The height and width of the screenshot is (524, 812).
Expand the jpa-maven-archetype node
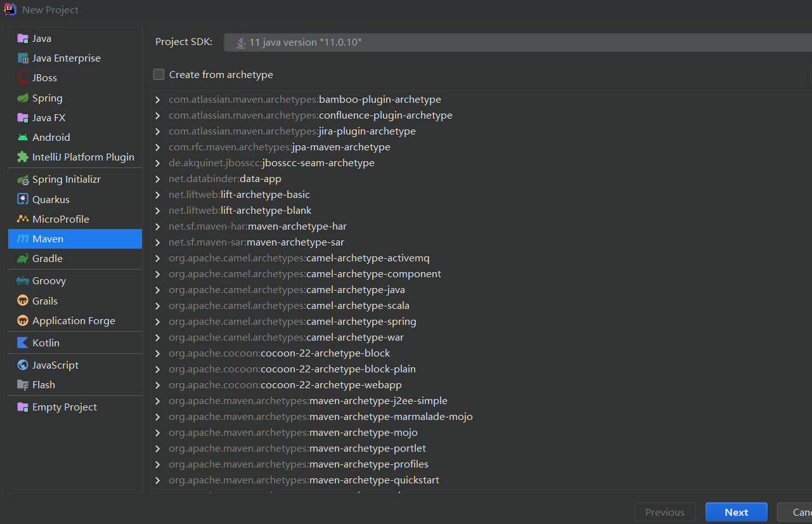[157, 147]
